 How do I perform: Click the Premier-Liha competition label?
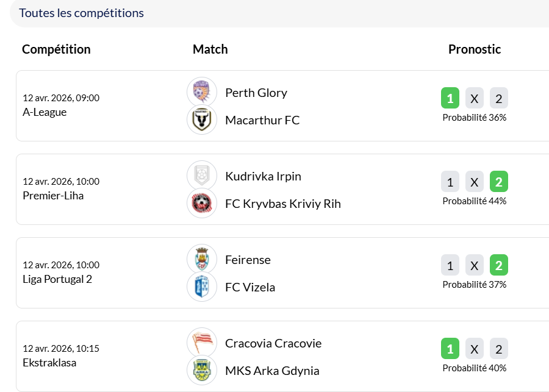(53, 196)
